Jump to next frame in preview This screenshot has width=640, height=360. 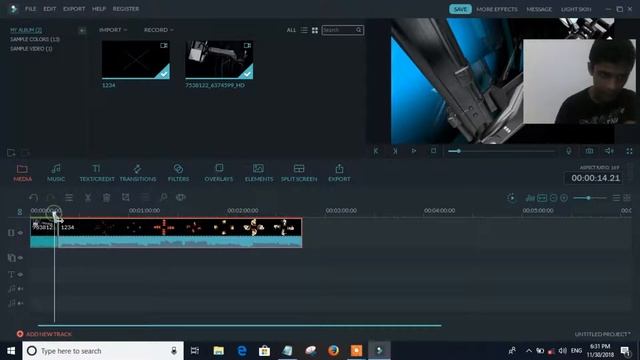(x=395, y=151)
